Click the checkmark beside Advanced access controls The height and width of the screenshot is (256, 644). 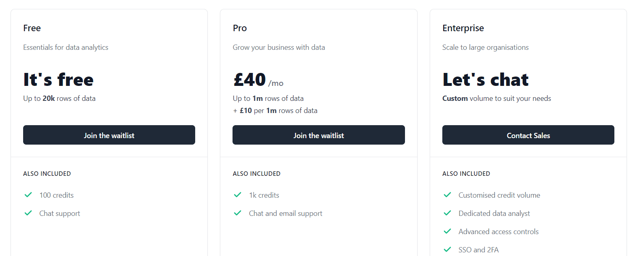point(447,231)
